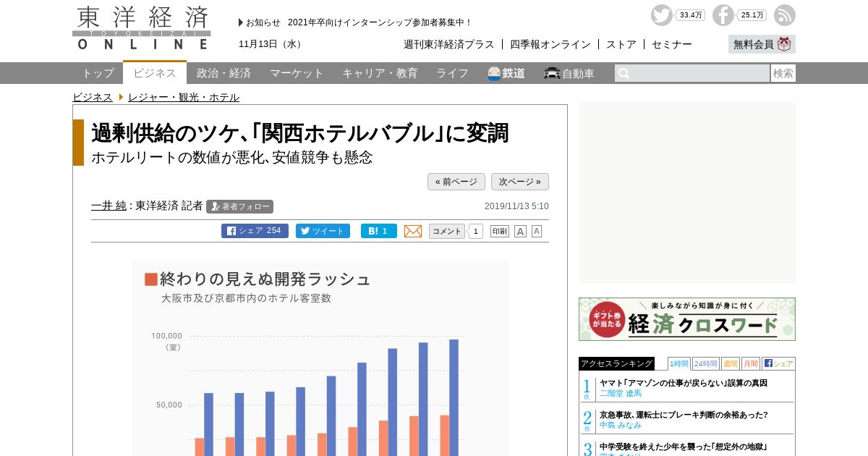
Task: Click the hotel room count chart image
Action: pos(320,358)
